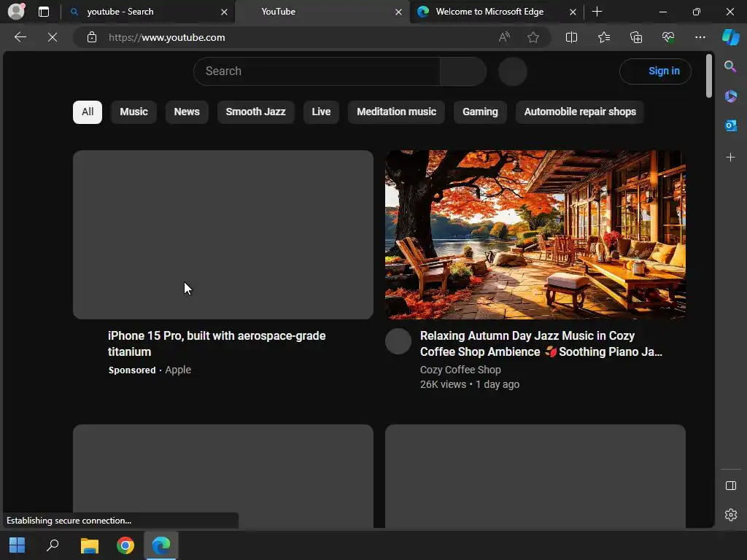The image size is (747, 560).
Task: Open the Edge profile avatar
Action: point(16,12)
